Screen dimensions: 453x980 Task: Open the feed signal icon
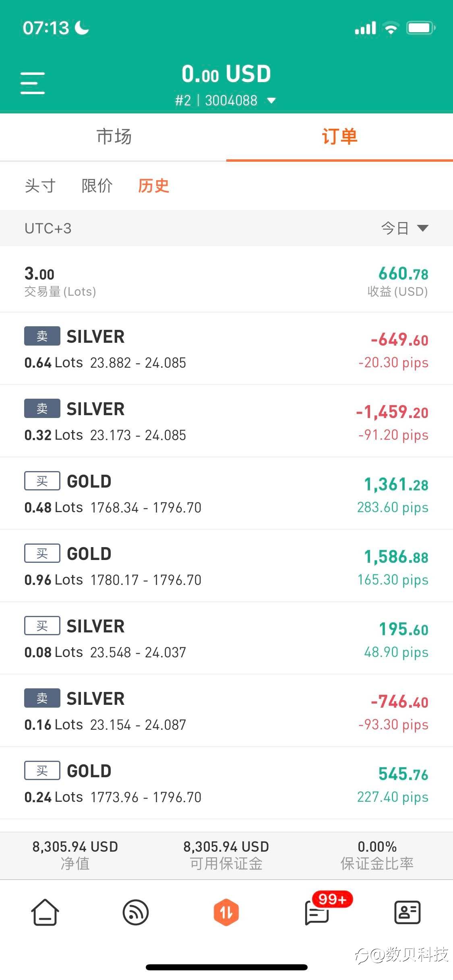(136, 912)
